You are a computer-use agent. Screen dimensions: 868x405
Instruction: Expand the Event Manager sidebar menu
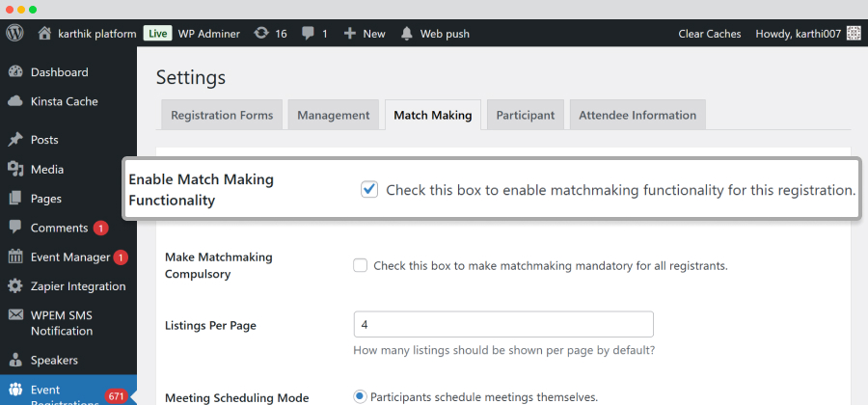point(68,257)
